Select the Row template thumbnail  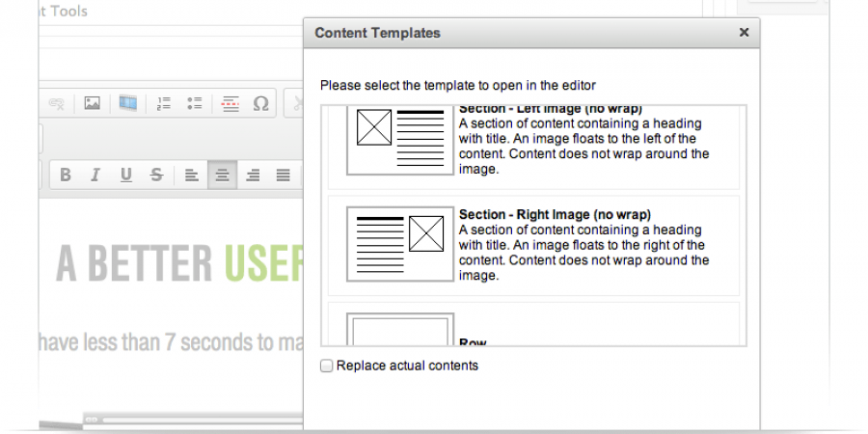pyautogui.click(x=400, y=330)
